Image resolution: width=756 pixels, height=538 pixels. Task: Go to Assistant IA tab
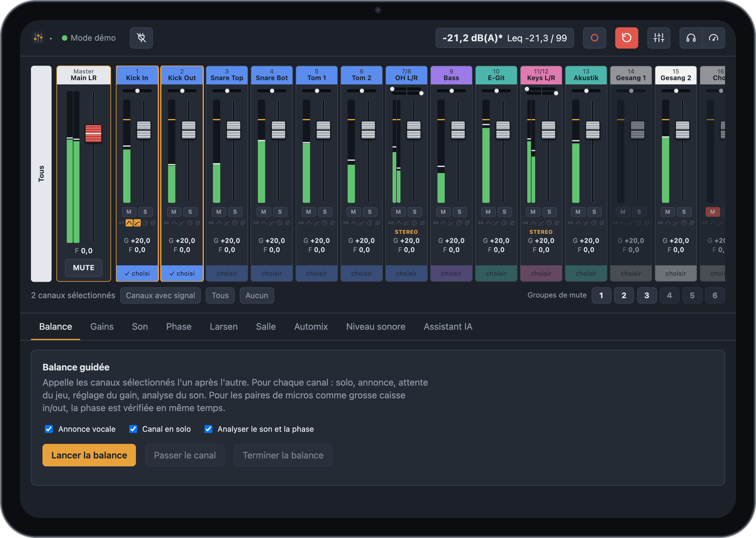coord(448,327)
